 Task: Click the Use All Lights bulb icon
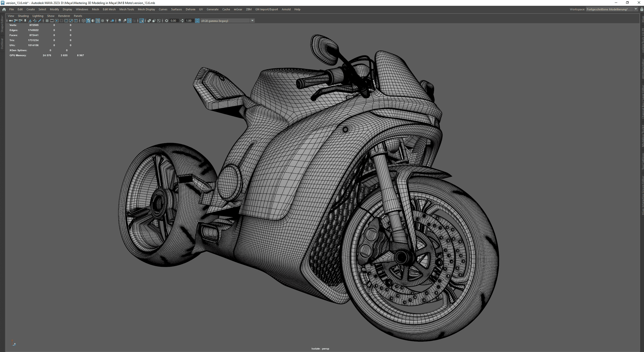point(107,21)
